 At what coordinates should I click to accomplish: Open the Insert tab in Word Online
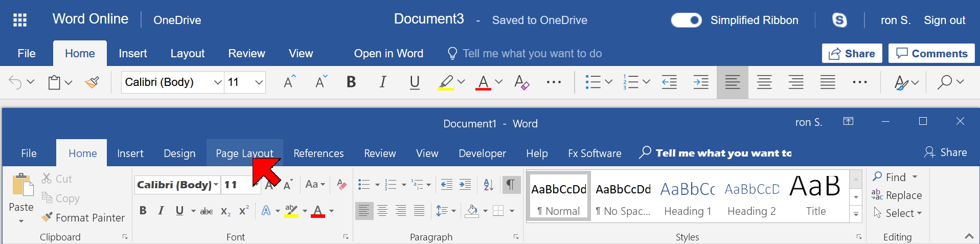click(x=133, y=53)
